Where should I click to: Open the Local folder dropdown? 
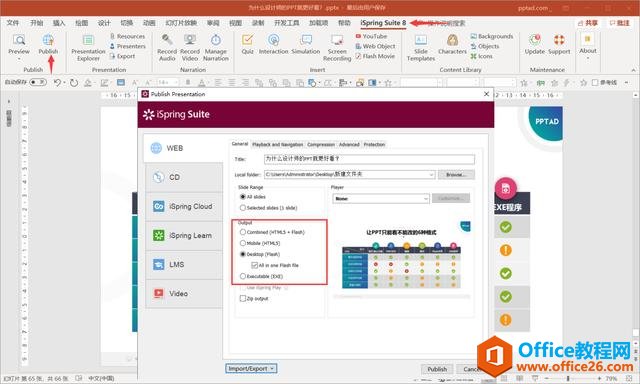pos(431,175)
